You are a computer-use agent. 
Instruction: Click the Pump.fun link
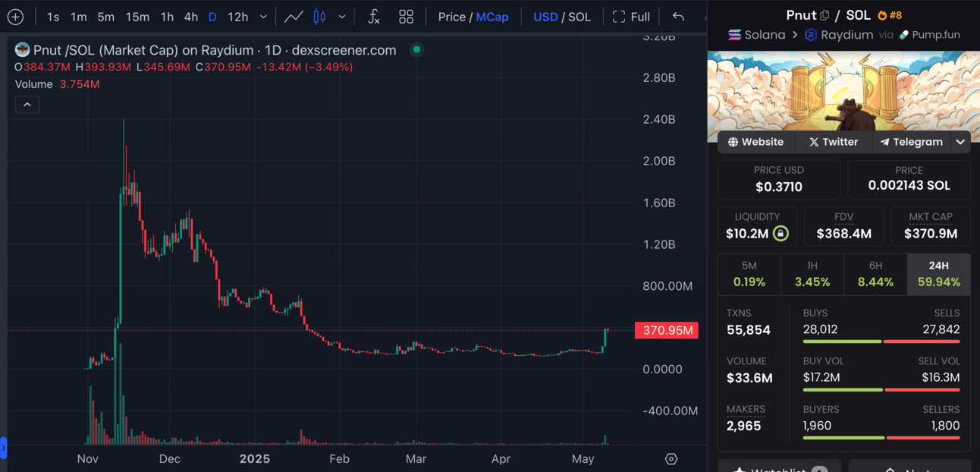coord(929,35)
